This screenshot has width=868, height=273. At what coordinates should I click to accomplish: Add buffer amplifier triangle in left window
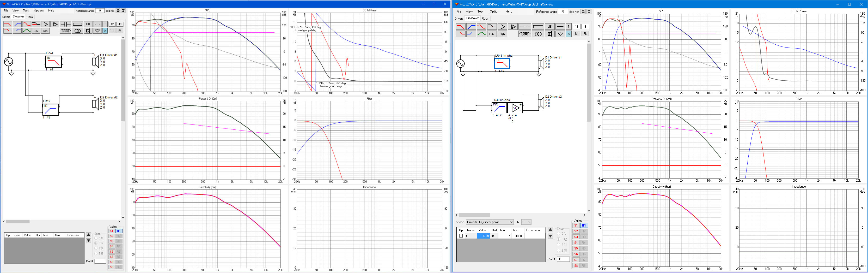[45, 24]
